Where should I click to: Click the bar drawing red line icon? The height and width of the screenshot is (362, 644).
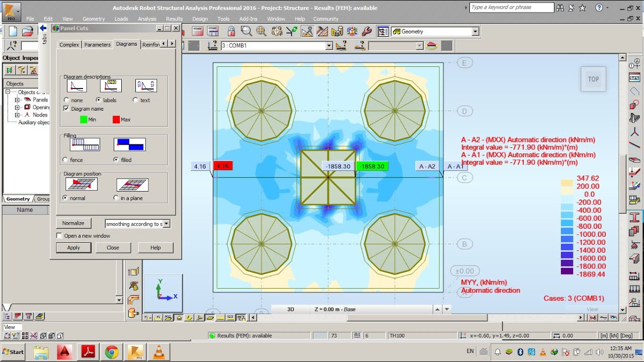coord(634,146)
